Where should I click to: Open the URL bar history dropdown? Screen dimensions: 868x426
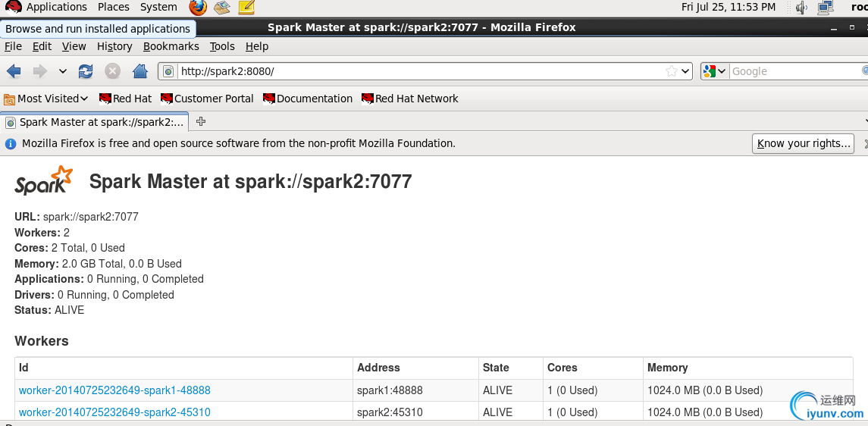point(685,71)
